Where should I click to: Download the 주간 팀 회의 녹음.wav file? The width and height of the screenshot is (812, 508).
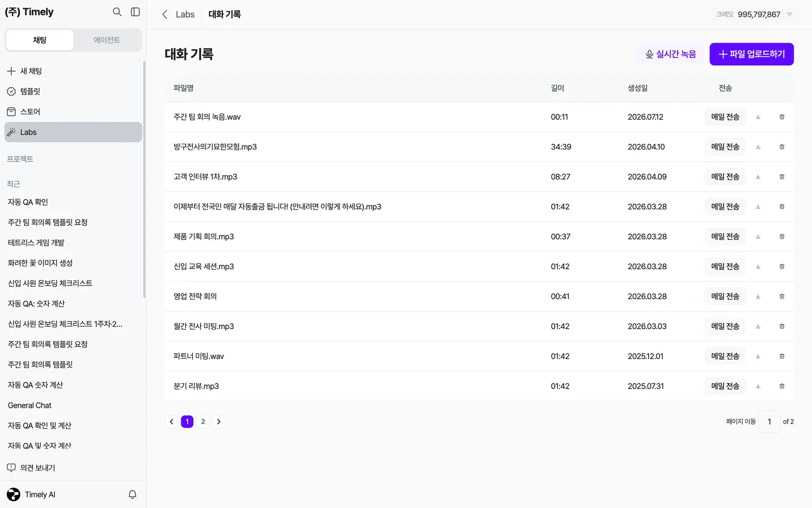[758, 117]
